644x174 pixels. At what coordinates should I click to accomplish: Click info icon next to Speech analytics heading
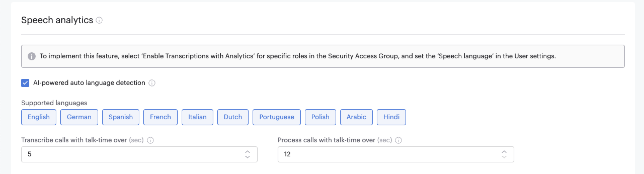[99, 20]
